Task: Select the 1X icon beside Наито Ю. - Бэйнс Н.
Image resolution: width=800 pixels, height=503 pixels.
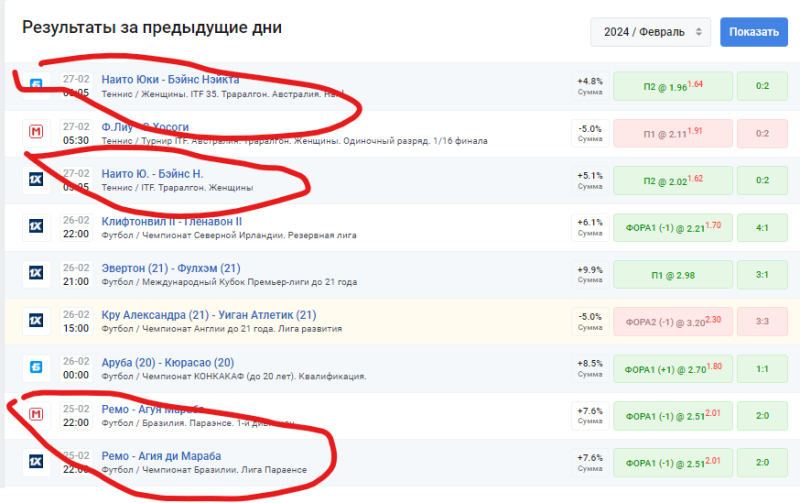Action: pyautogui.click(x=36, y=179)
